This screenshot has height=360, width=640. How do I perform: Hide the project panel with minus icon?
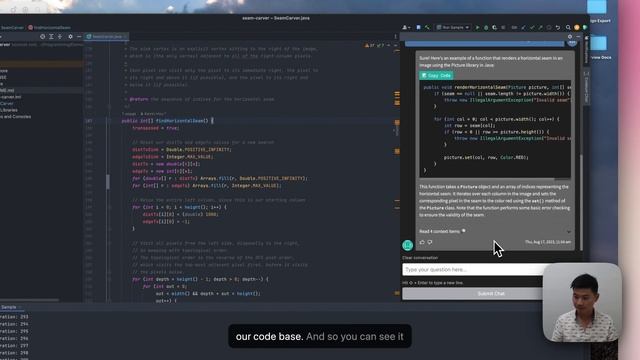[x=79, y=37]
